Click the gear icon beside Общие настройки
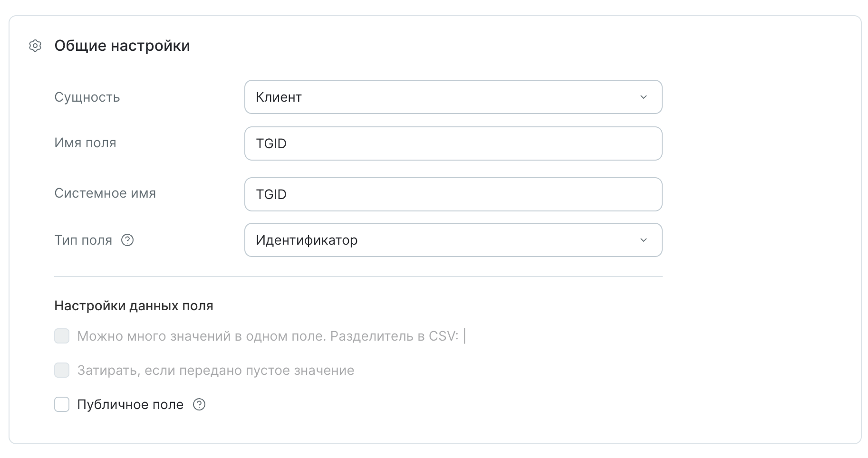The height and width of the screenshot is (458, 868). (35, 46)
